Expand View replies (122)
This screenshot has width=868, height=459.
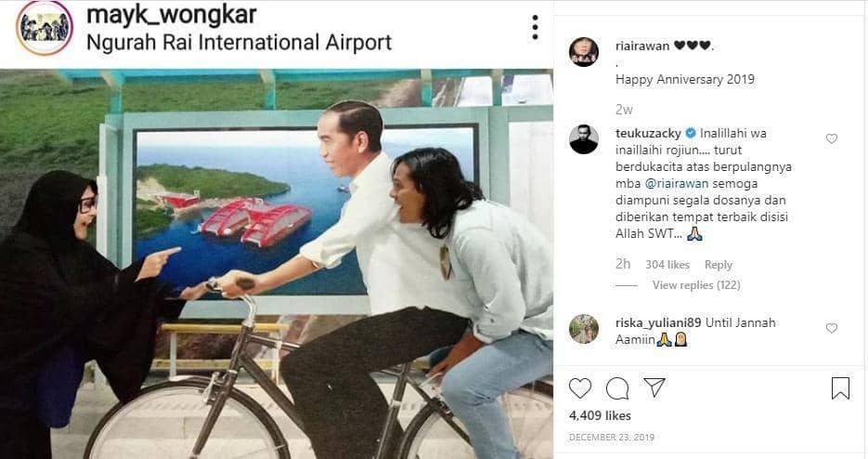(696, 285)
